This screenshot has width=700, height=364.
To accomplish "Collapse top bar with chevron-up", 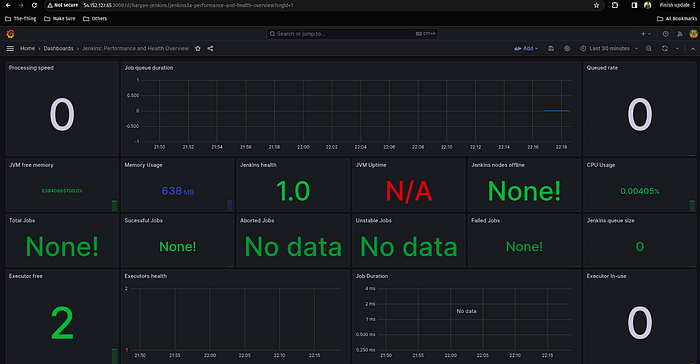I will click(x=693, y=48).
